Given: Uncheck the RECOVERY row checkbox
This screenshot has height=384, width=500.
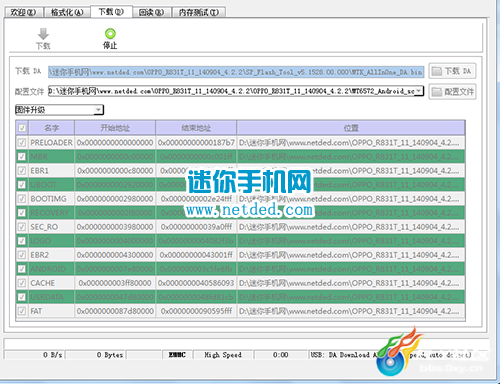Looking at the screenshot, I should [x=22, y=213].
